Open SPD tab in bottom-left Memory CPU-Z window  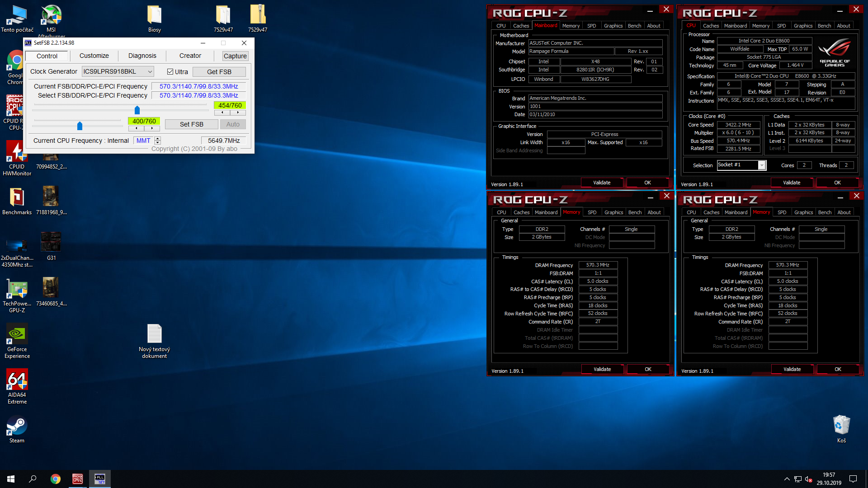point(592,212)
